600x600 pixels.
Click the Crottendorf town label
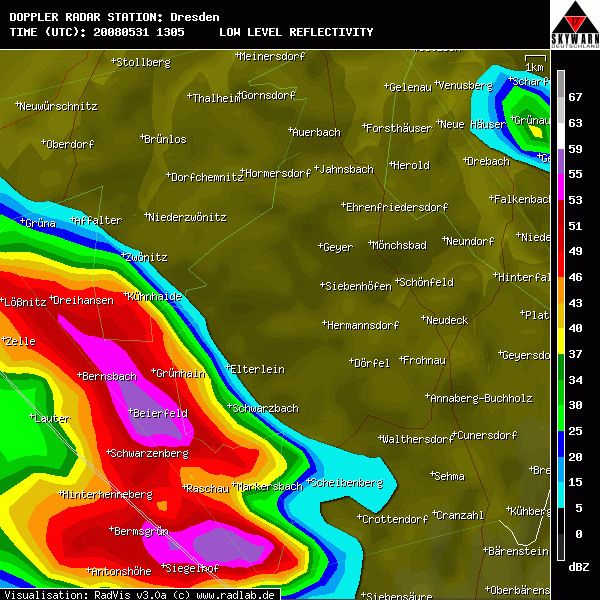393,519
